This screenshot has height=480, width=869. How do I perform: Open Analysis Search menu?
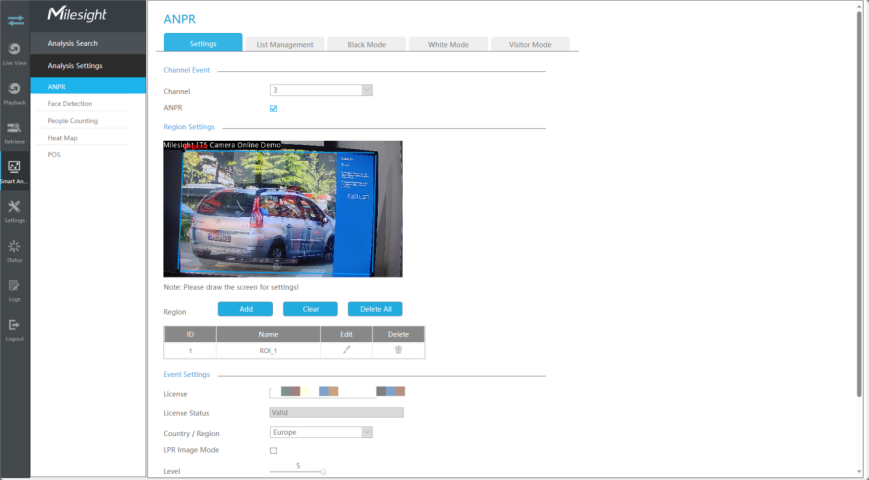tap(88, 43)
